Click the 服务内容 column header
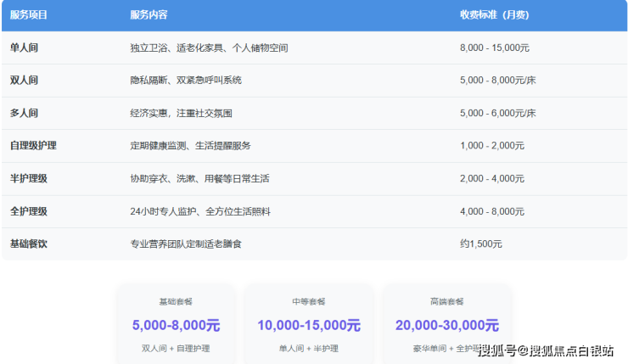 (x=149, y=15)
